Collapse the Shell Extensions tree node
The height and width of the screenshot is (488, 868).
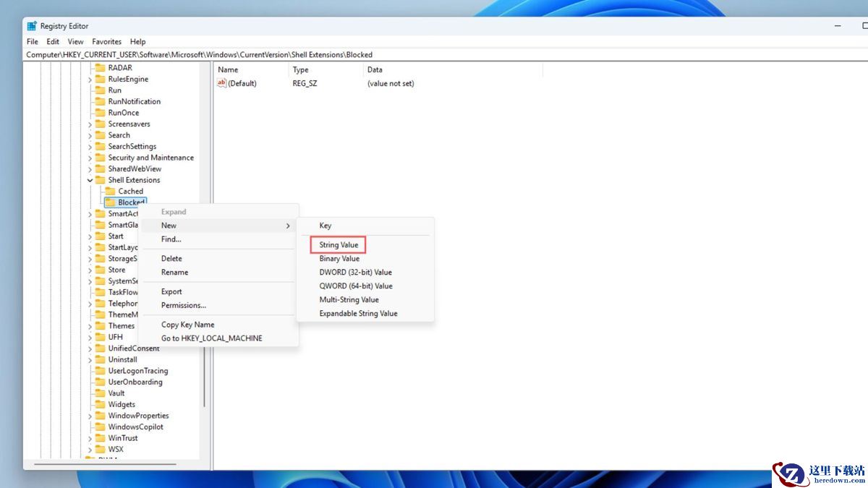(90, 180)
